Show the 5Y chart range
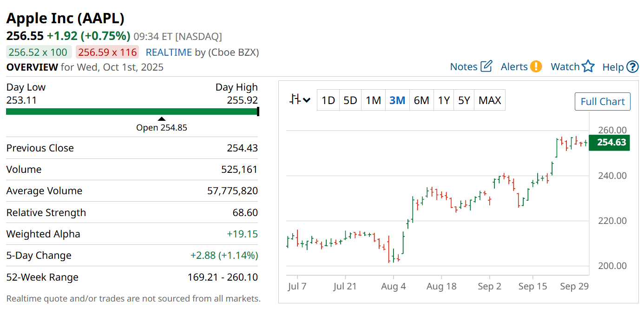644x315 pixels. (x=464, y=100)
